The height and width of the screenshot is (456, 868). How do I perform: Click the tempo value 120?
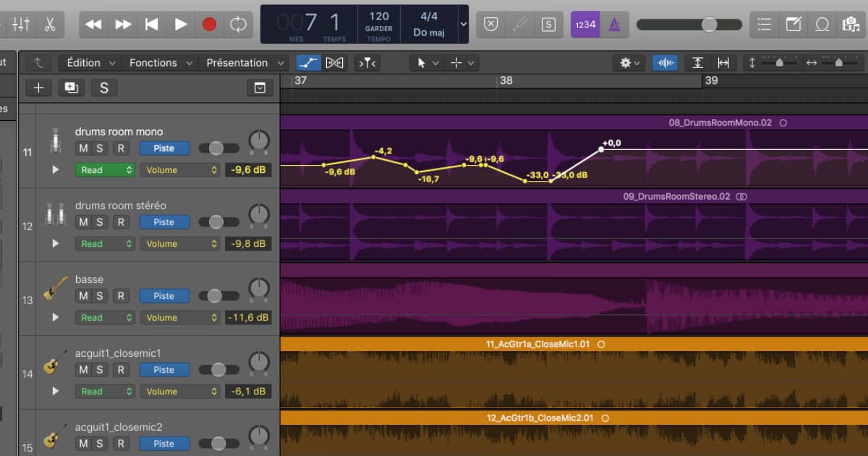point(379,16)
